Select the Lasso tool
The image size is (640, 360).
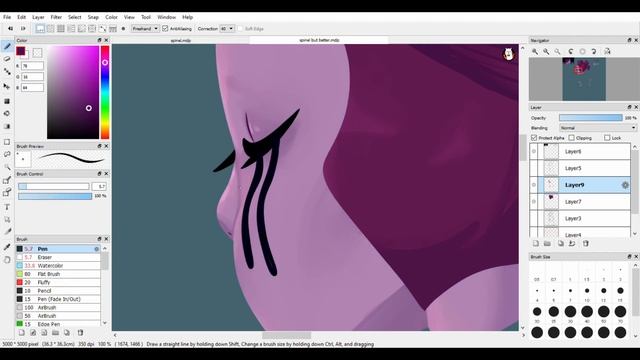(7, 154)
